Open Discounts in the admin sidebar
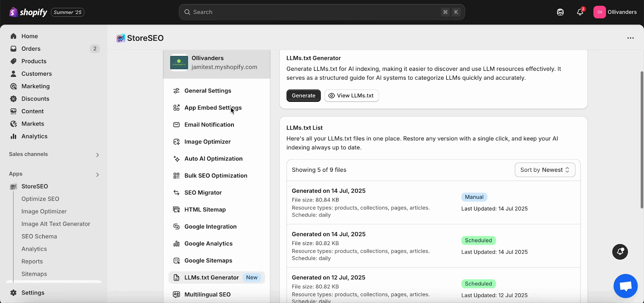This screenshot has width=644, height=303. pyautogui.click(x=35, y=99)
